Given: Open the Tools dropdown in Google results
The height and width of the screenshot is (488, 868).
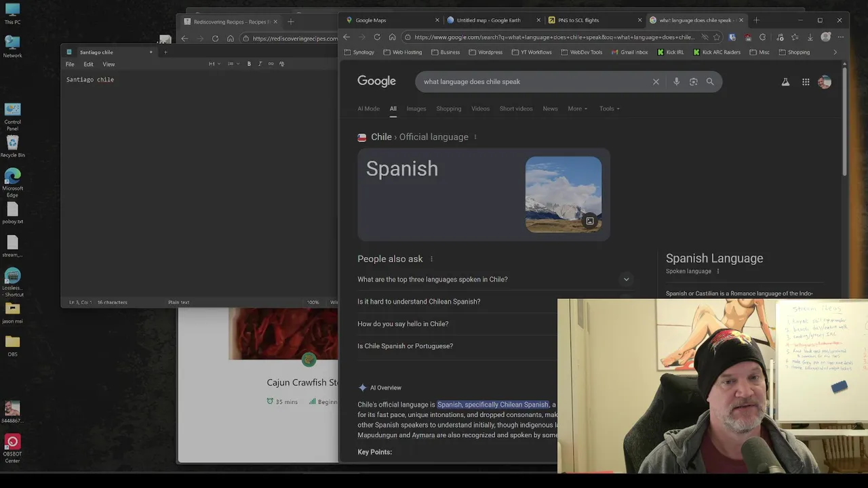Looking at the screenshot, I should pyautogui.click(x=609, y=108).
